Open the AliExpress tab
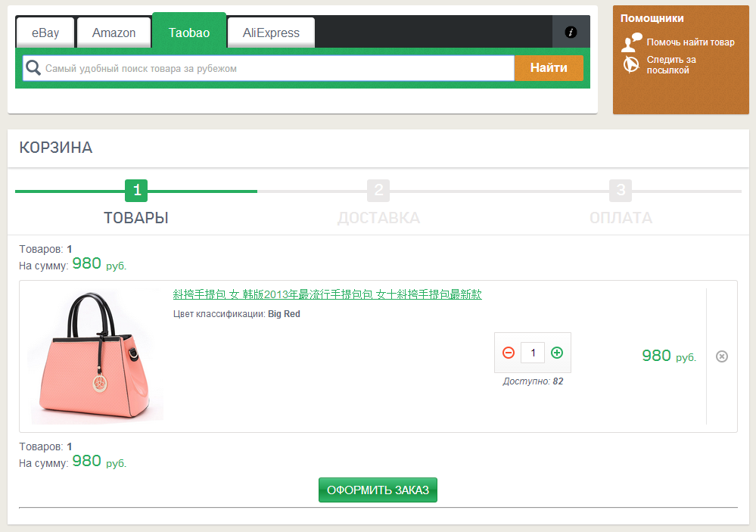Viewport: 756px width, 532px height. tap(271, 33)
